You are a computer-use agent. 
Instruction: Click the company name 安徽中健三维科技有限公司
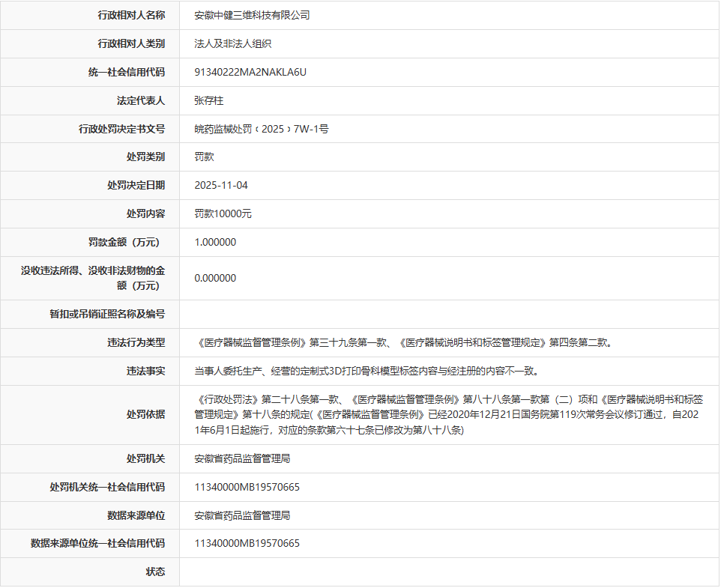[252, 15]
